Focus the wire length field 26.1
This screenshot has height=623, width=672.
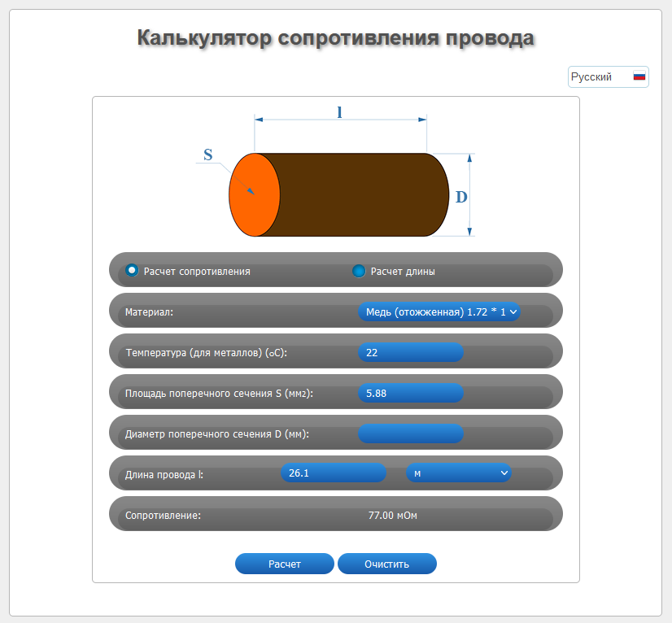(334, 473)
